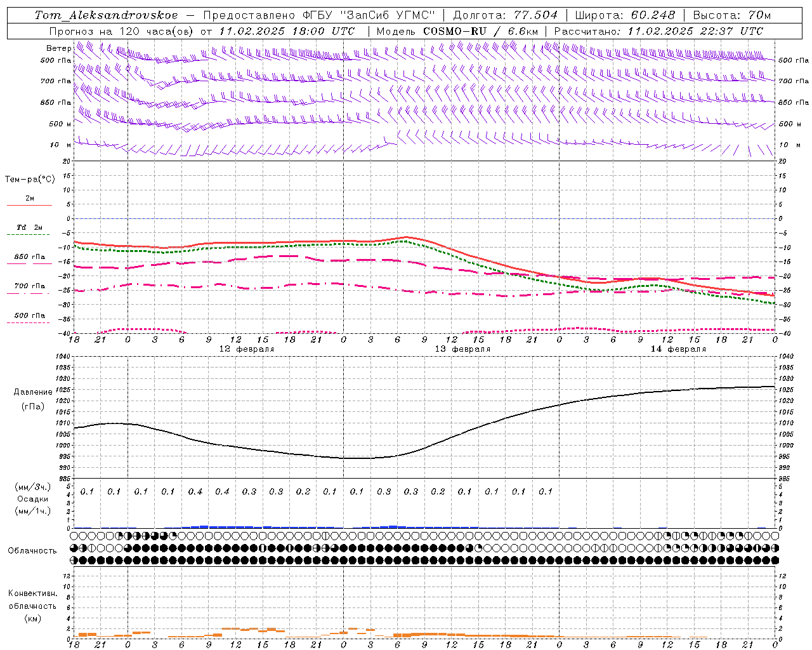
Task: Click the Давление pressure panel label
Action: pyautogui.click(x=33, y=392)
